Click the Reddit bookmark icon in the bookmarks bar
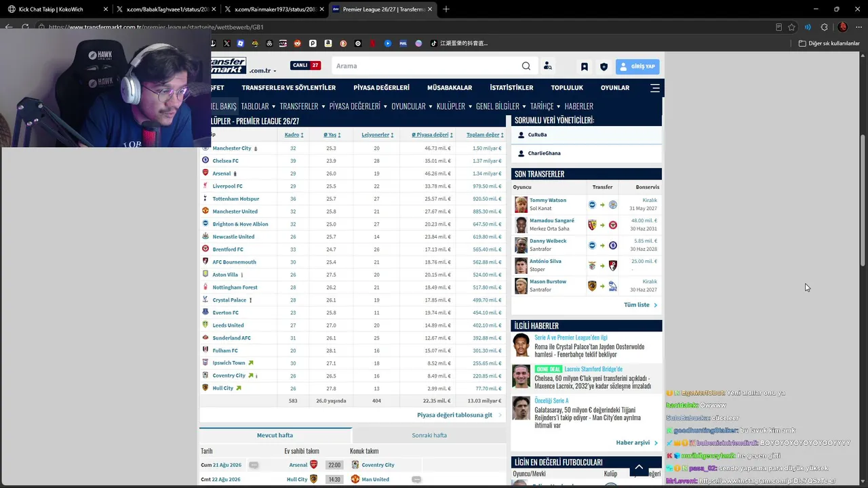 pyautogui.click(x=297, y=43)
